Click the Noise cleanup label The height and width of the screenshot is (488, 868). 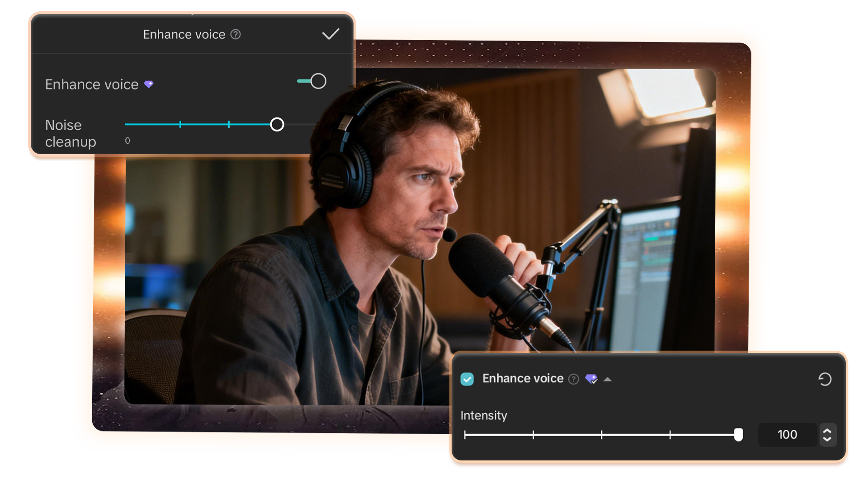click(71, 133)
